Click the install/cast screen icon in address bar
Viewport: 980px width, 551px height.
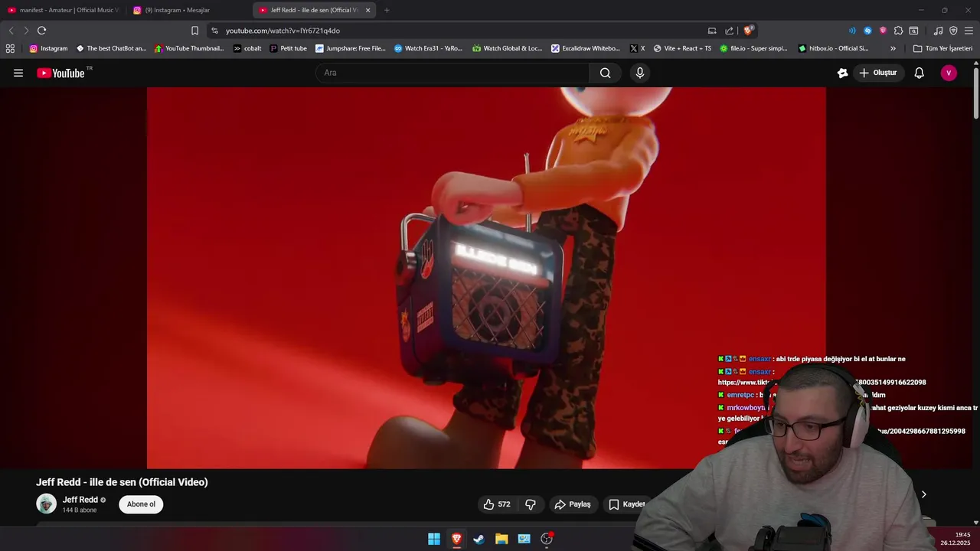coord(712,31)
